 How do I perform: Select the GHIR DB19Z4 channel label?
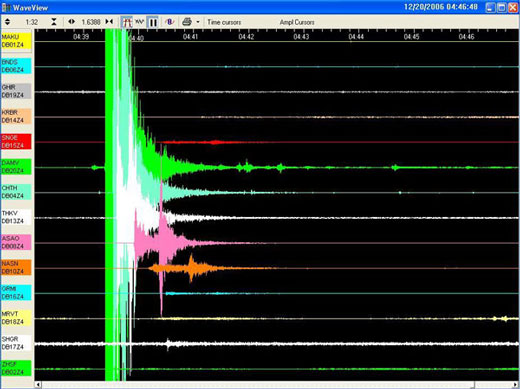click(16, 91)
